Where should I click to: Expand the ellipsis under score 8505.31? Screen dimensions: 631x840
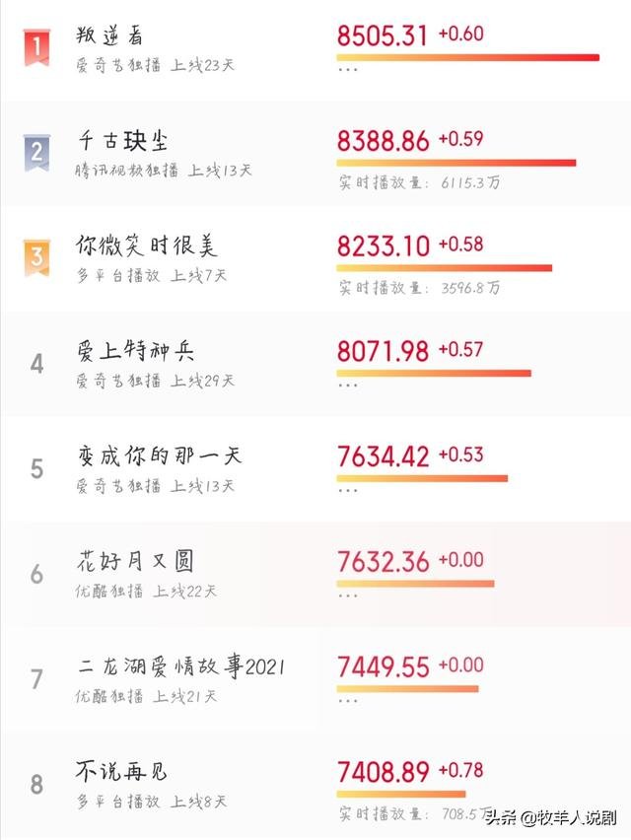click(348, 69)
